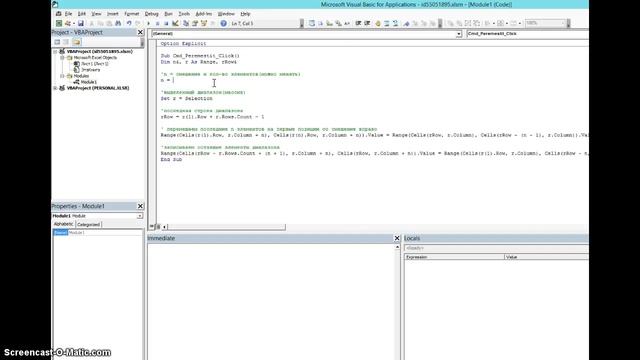Click the Find binoculars icon
This screenshot has height=360, width=640.
tap(118, 23)
